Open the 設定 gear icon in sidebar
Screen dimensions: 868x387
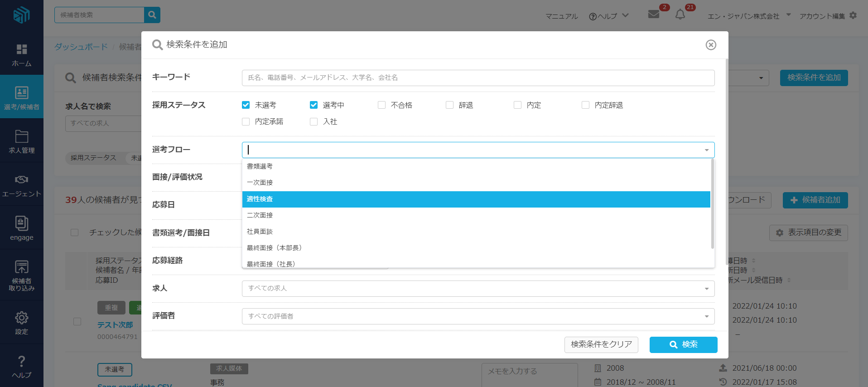(21, 318)
